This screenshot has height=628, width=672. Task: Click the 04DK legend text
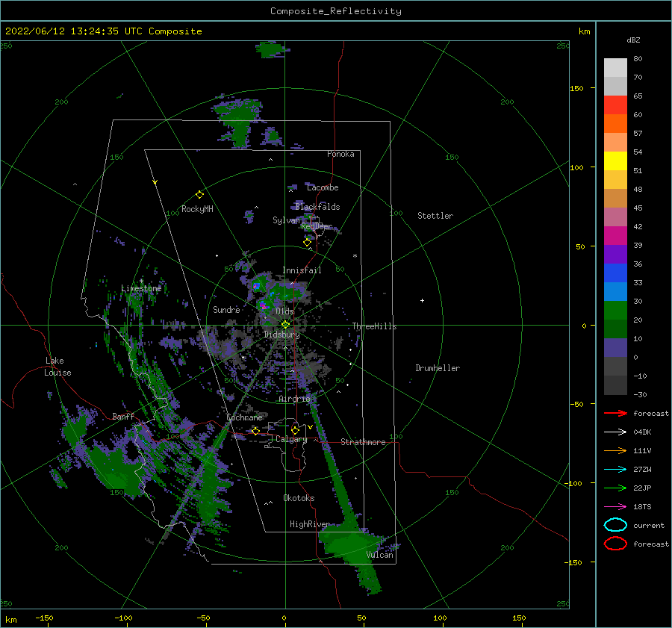click(x=642, y=432)
